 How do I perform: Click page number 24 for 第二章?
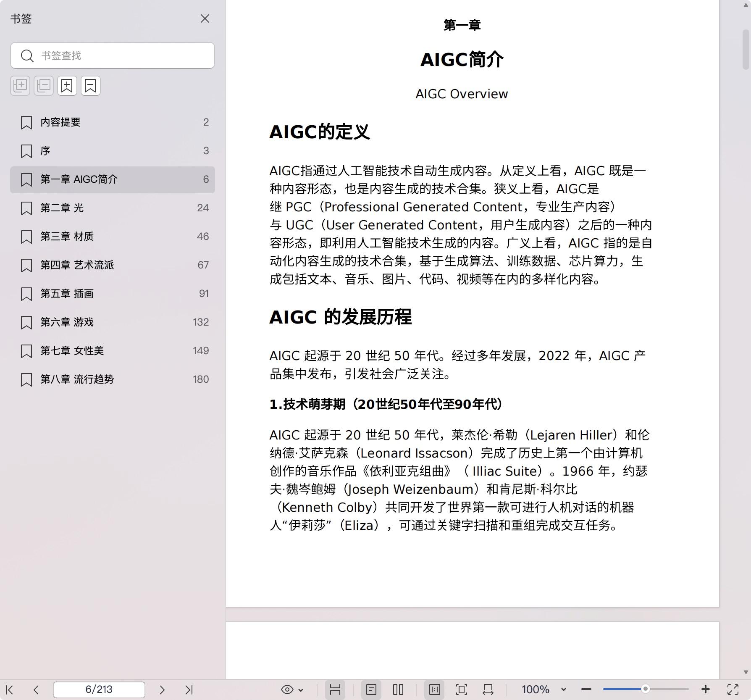[203, 208]
